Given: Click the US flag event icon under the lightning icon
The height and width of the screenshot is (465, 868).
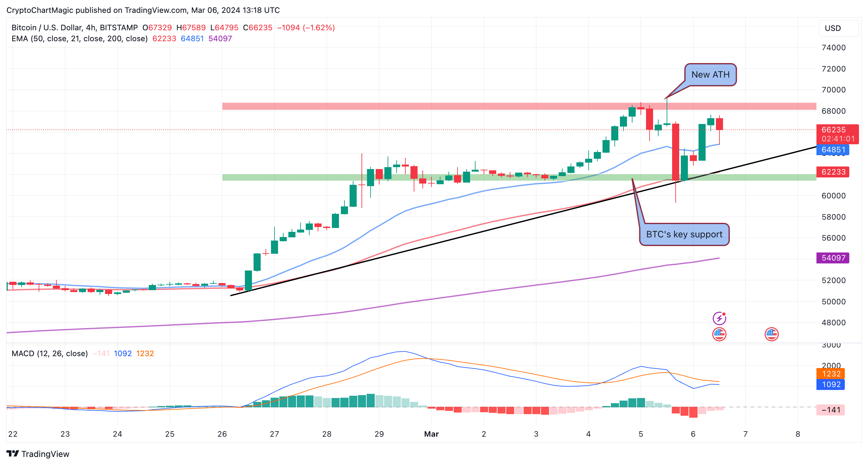Looking at the screenshot, I should pos(719,334).
